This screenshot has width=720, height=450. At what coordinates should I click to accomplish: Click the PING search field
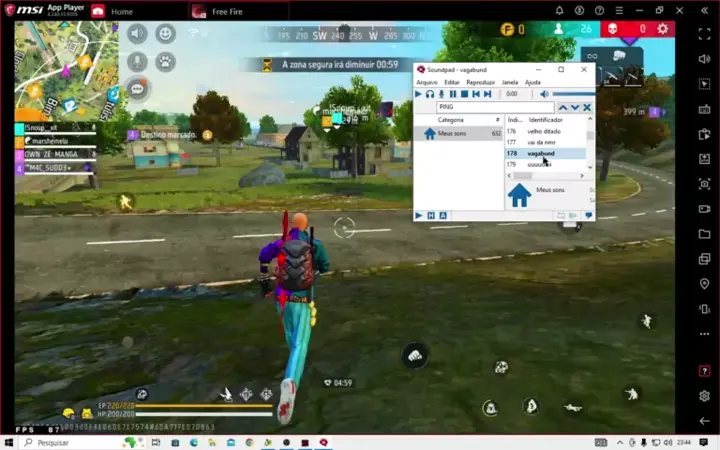(493, 107)
